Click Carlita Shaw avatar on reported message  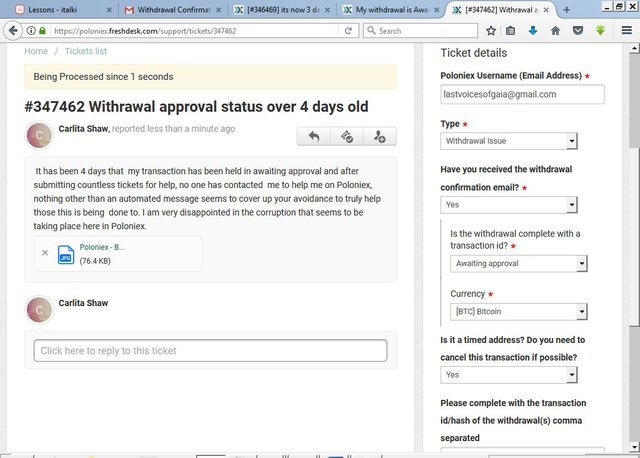(x=39, y=135)
